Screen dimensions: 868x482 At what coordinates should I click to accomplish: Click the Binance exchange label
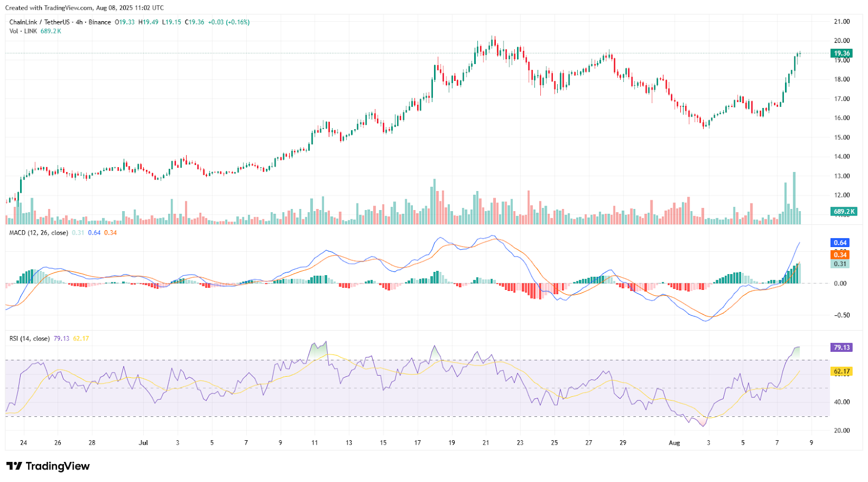tap(100, 22)
